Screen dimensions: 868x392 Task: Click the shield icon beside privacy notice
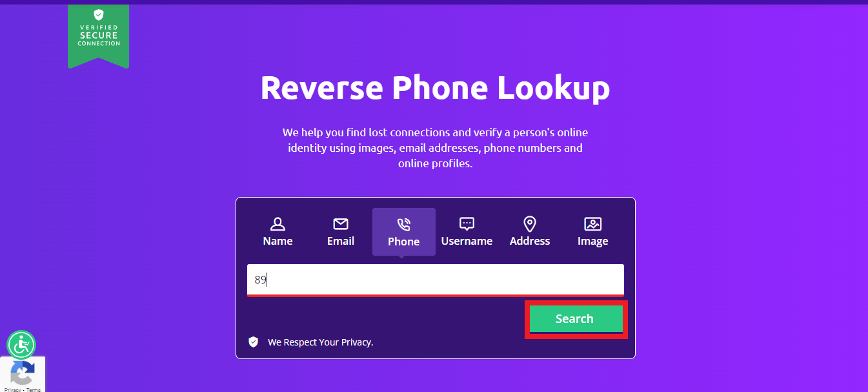pyautogui.click(x=254, y=342)
